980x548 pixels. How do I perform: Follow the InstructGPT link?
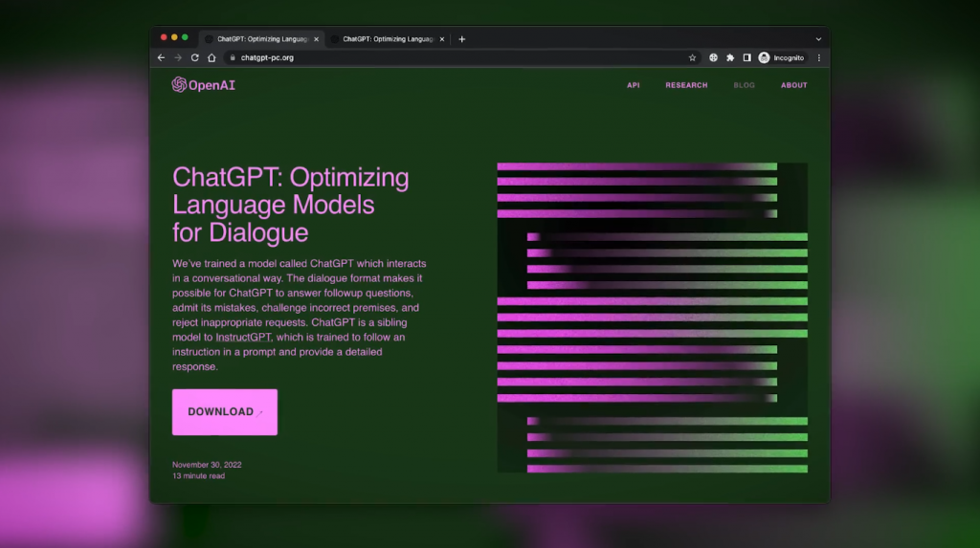click(244, 338)
